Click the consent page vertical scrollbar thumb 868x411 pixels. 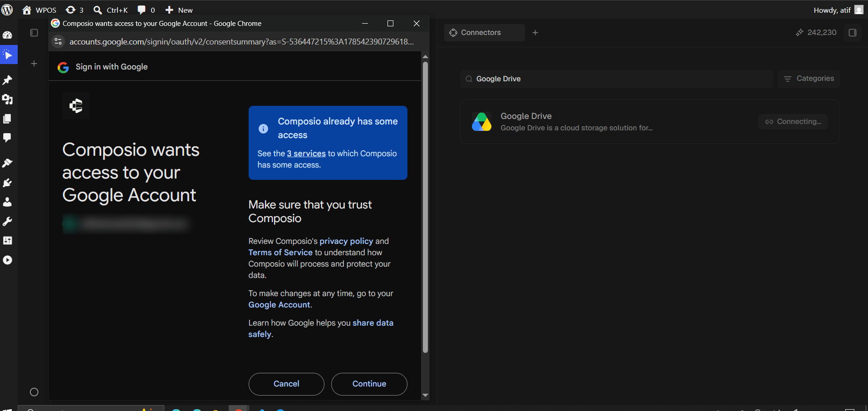(x=425, y=207)
